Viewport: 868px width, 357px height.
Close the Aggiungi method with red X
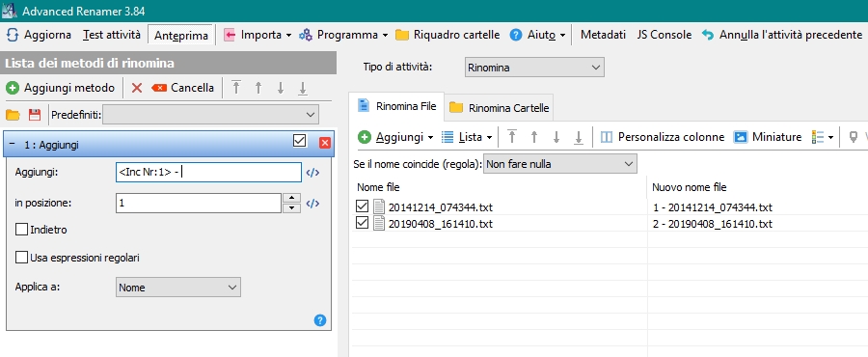[325, 143]
